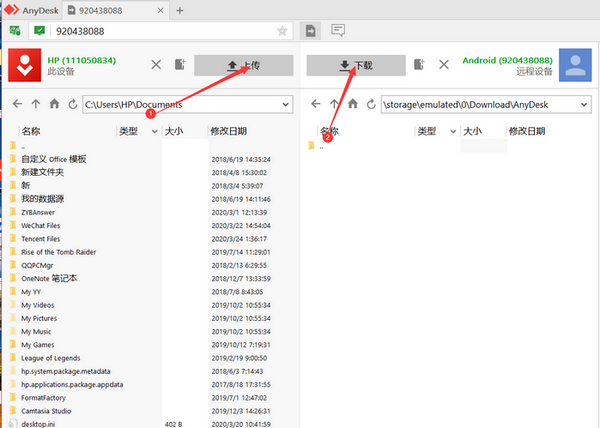Expand the remote path Download\AnyDesk dropdown
This screenshot has height=428, width=600.
tap(584, 105)
